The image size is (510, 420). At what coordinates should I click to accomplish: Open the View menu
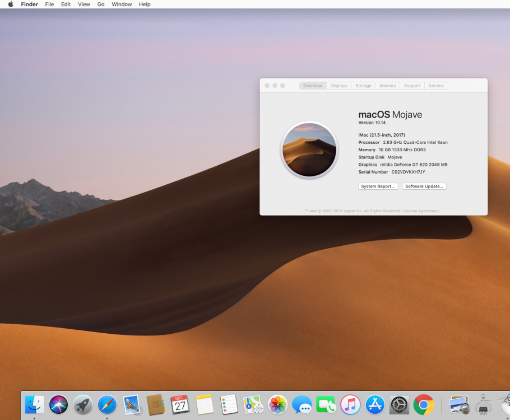(84, 4)
